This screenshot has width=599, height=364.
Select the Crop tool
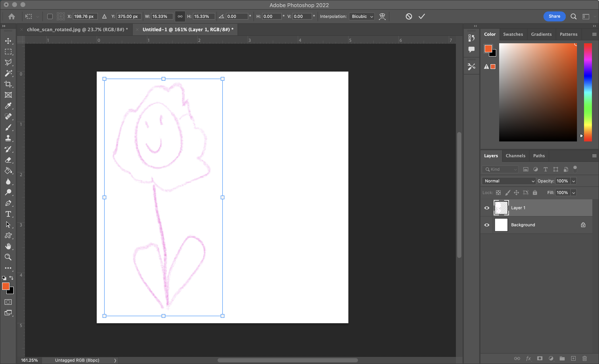(x=9, y=84)
